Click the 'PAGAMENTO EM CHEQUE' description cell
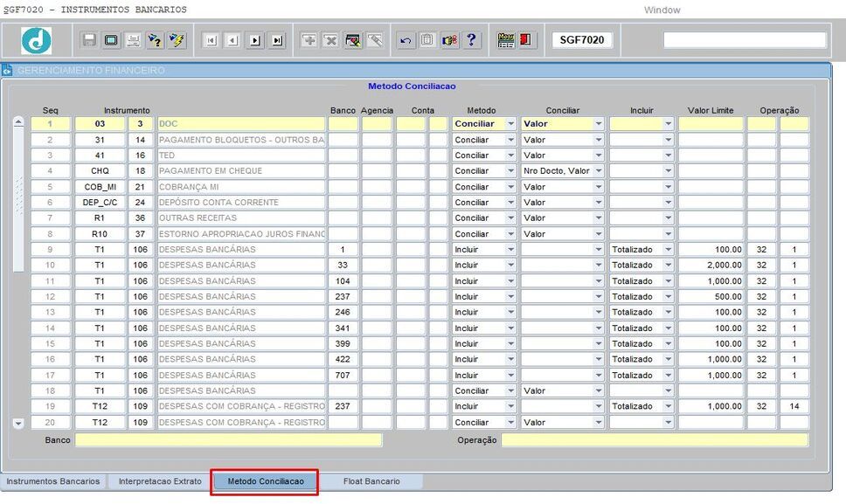The image size is (846, 504). (241, 171)
